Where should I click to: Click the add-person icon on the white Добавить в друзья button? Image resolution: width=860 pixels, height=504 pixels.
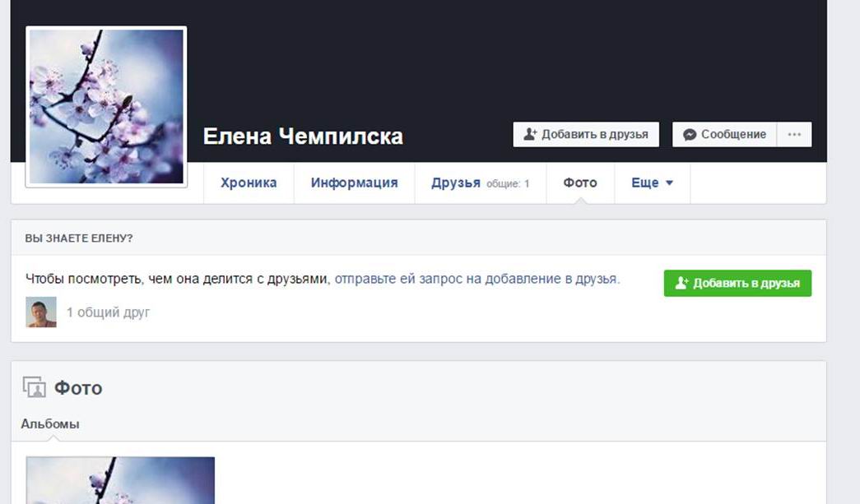pyautogui.click(x=530, y=135)
